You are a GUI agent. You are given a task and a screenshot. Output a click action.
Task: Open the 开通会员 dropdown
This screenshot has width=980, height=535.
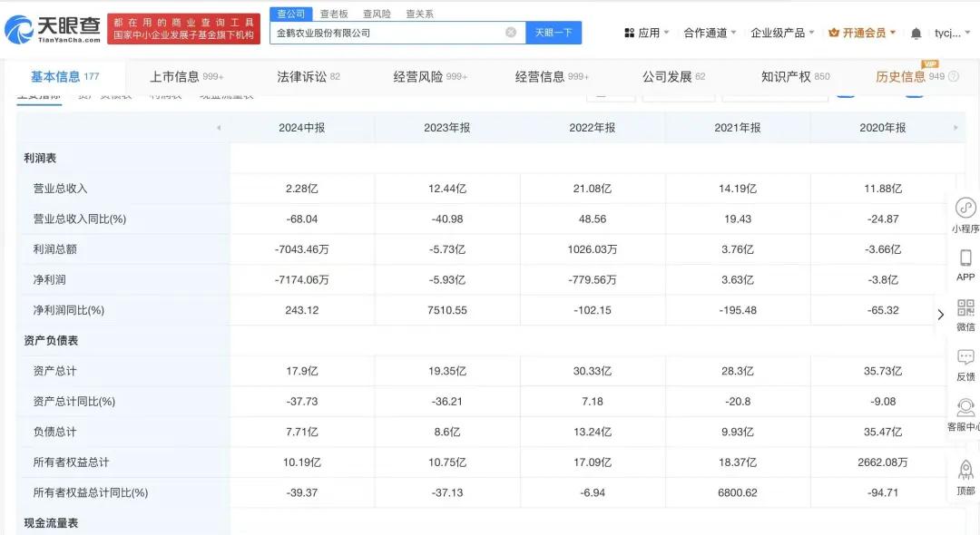click(893, 33)
